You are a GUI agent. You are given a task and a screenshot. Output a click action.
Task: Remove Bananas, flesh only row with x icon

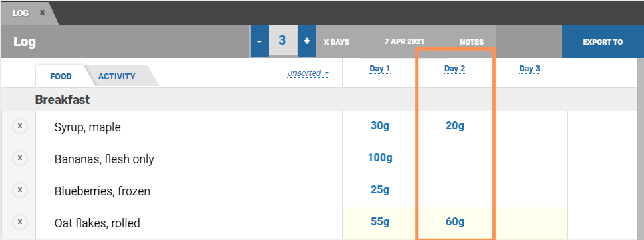pyautogui.click(x=20, y=158)
